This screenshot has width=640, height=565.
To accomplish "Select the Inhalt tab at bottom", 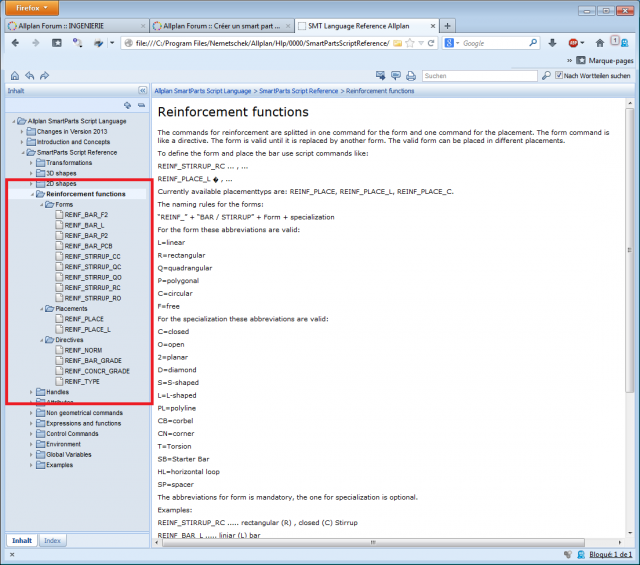I will pos(22,540).
